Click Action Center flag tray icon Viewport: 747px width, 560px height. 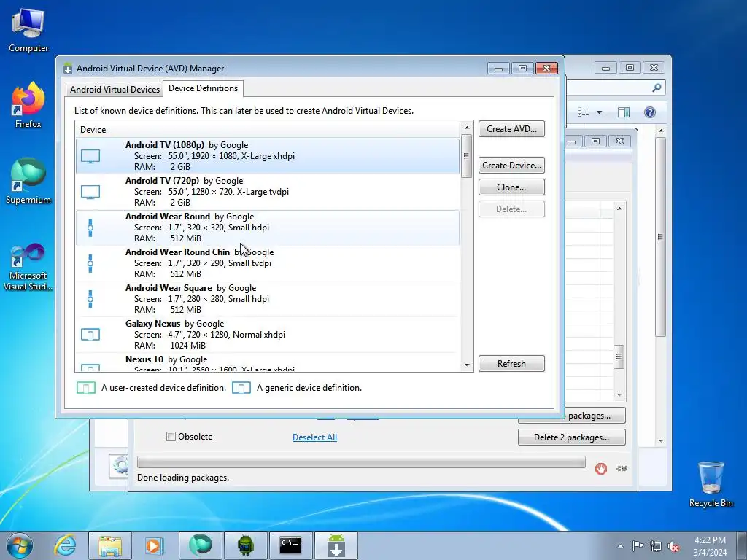[638, 546]
